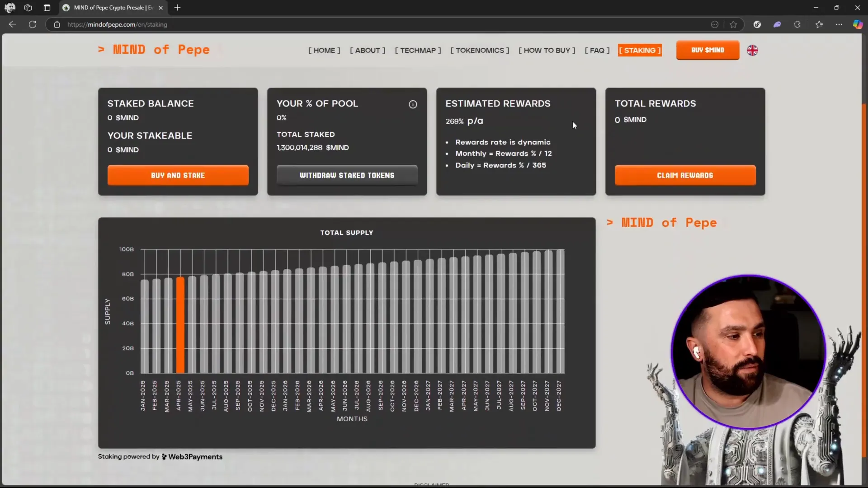
Task: Open the address bar's round face icon
Action: tap(715, 24)
